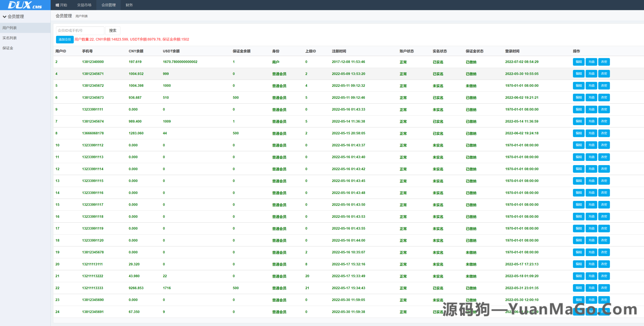Recharge user ID 22 using 充值
Image resolution: width=644 pixels, height=326 pixels.
click(591, 288)
